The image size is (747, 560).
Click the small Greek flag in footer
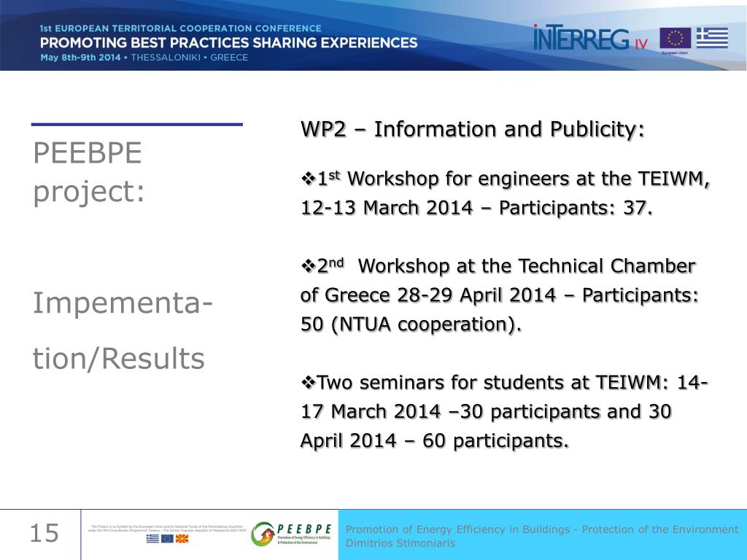pyautogui.click(x=152, y=539)
